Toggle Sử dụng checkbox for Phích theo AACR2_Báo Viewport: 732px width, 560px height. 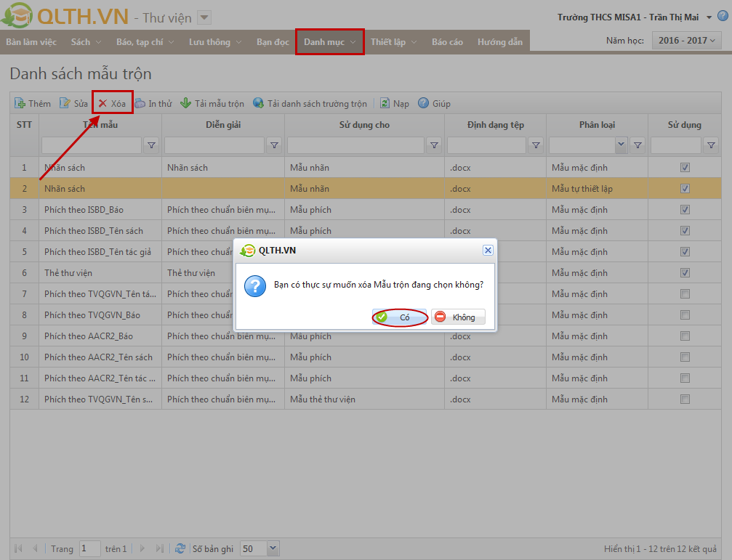pos(685,336)
